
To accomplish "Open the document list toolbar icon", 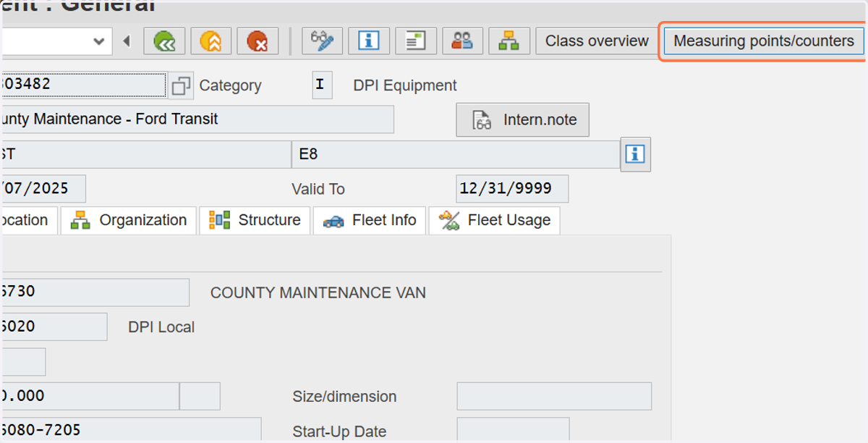I will coord(415,41).
